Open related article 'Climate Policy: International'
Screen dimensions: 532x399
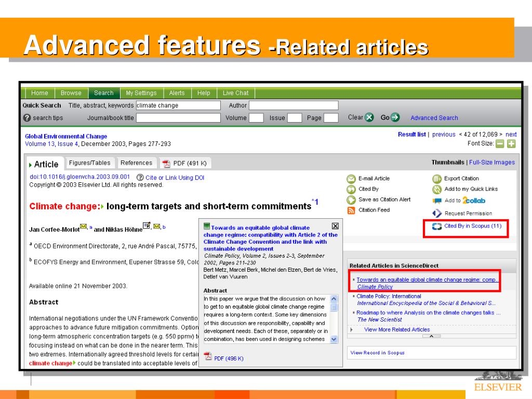pyautogui.click(x=389, y=296)
